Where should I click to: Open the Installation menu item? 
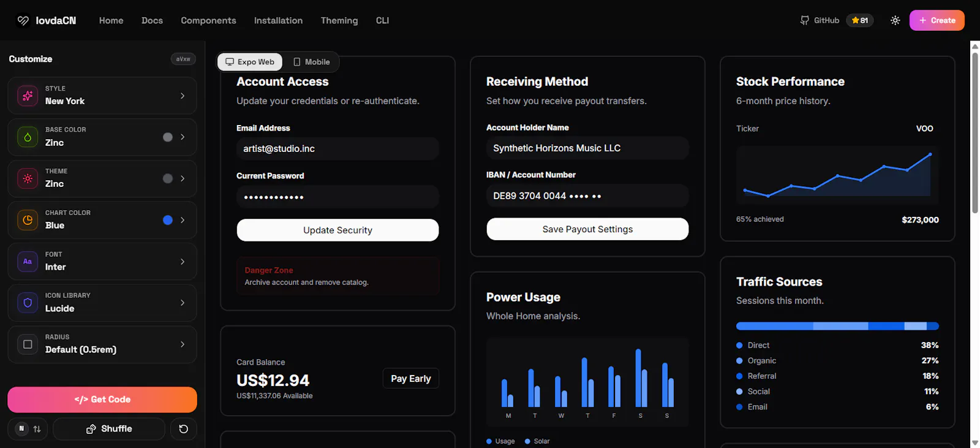278,20
